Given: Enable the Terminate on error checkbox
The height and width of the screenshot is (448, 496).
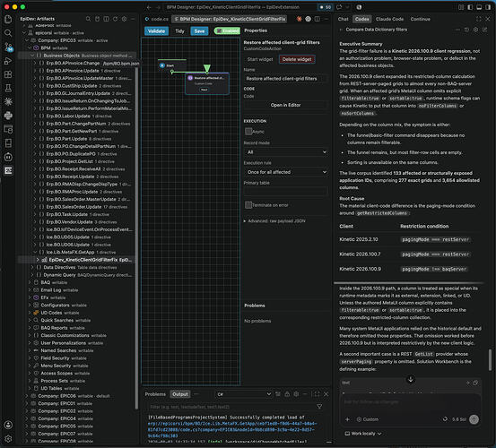Looking at the screenshot, I should 248,204.
